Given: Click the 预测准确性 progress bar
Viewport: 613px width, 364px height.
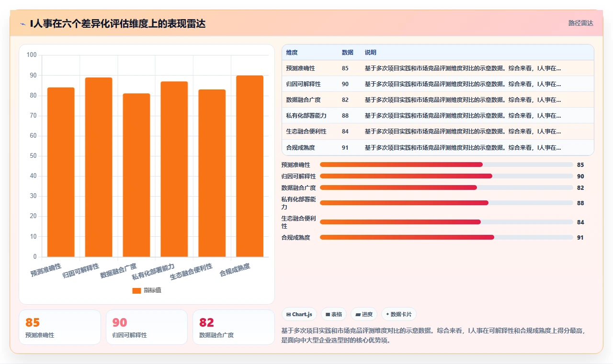Looking at the screenshot, I should pyautogui.click(x=446, y=165).
